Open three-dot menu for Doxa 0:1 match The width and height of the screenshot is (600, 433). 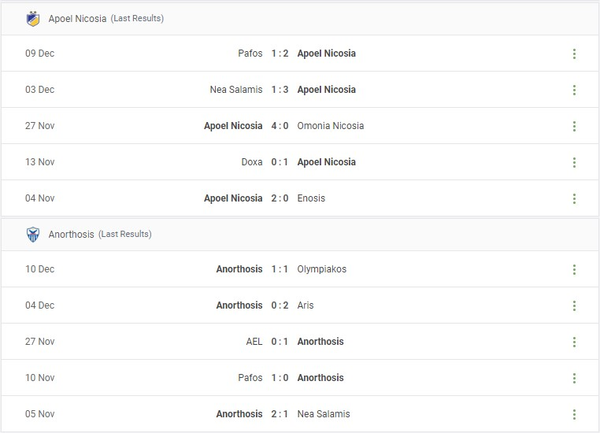574,162
